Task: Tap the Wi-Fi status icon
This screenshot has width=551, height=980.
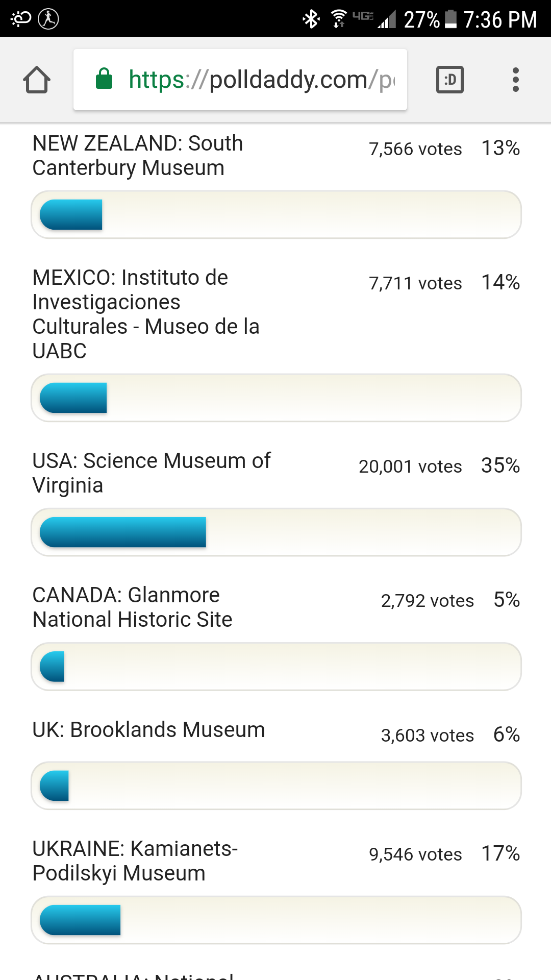Action: 338,19
